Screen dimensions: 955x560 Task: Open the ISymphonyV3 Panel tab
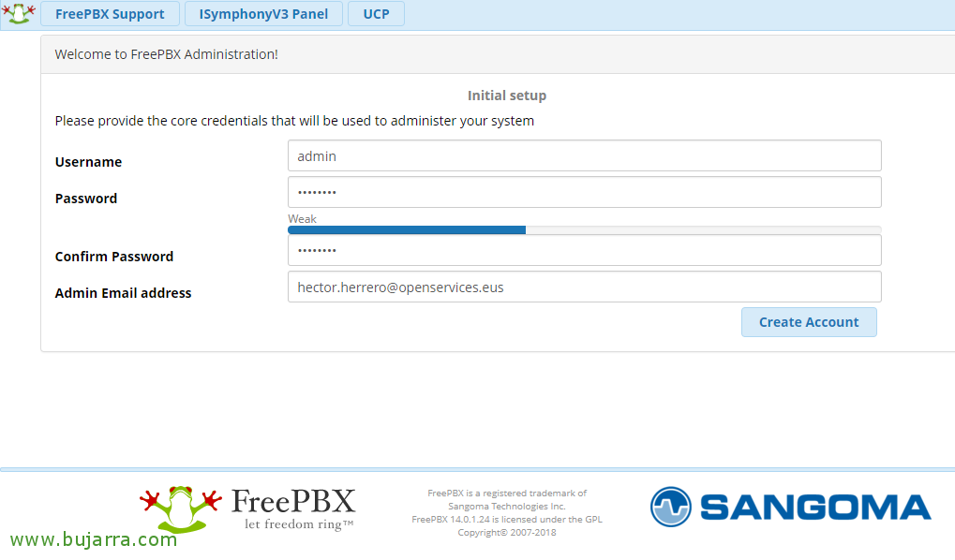263,14
